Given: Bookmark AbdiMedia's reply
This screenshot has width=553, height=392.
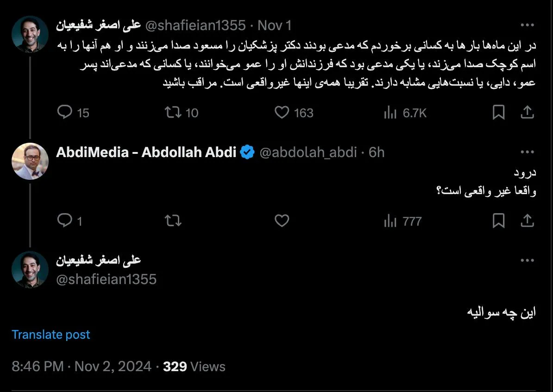Looking at the screenshot, I should coord(499,221).
